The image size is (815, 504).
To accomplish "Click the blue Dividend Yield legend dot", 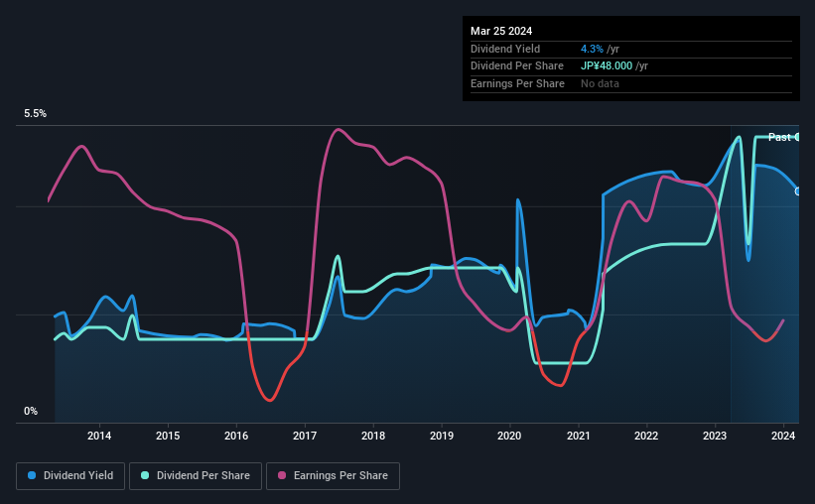I will point(32,475).
